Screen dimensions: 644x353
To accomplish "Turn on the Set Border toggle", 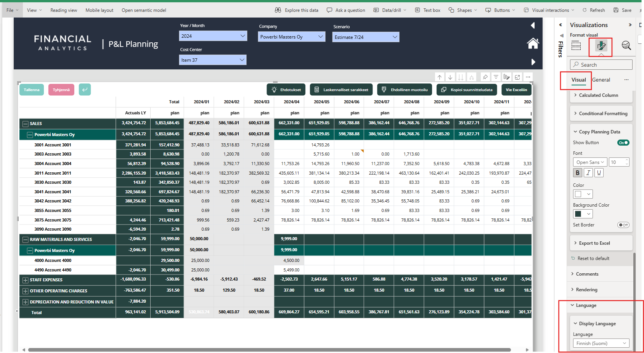I will pos(623,225).
